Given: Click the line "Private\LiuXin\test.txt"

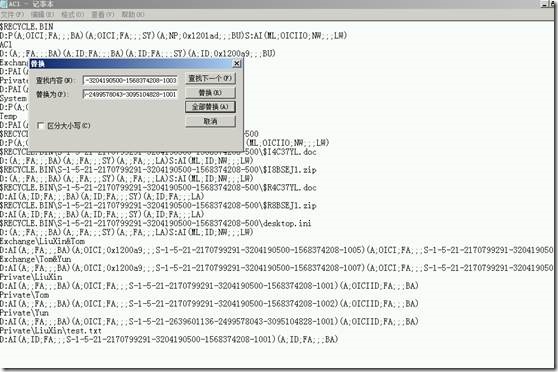Looking at the screenshot, I should (x=51, y=330).
